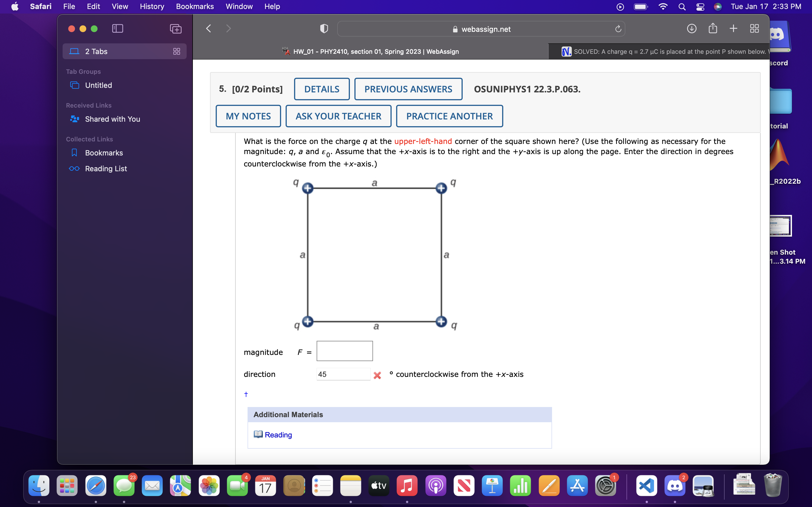Go back to the previous page
This screenshot has width=812, height=507.
209,28
